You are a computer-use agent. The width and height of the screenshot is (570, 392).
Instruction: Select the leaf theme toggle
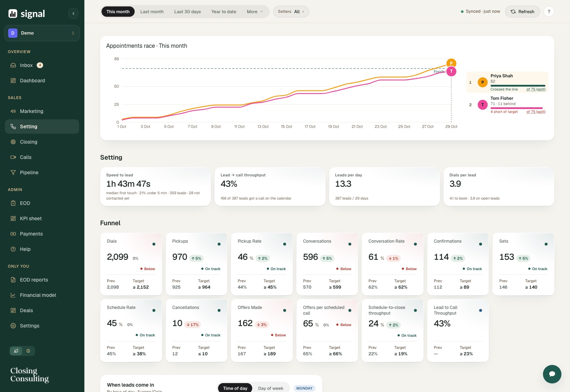coord(16,351)
